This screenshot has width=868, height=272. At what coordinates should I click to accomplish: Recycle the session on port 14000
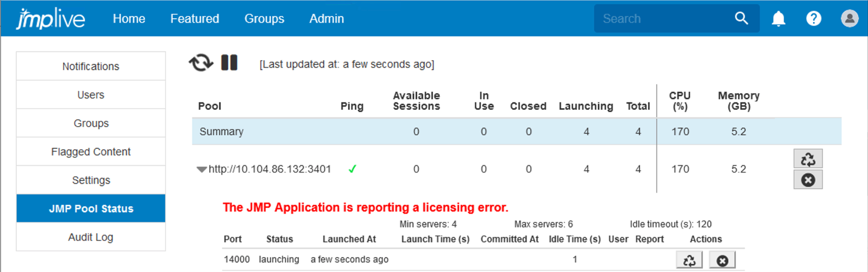689,260
